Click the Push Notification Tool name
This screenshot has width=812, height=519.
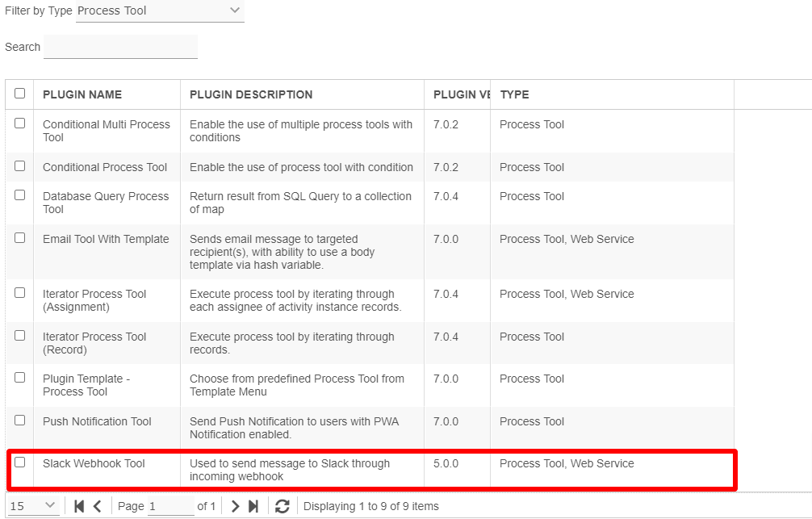97,421
